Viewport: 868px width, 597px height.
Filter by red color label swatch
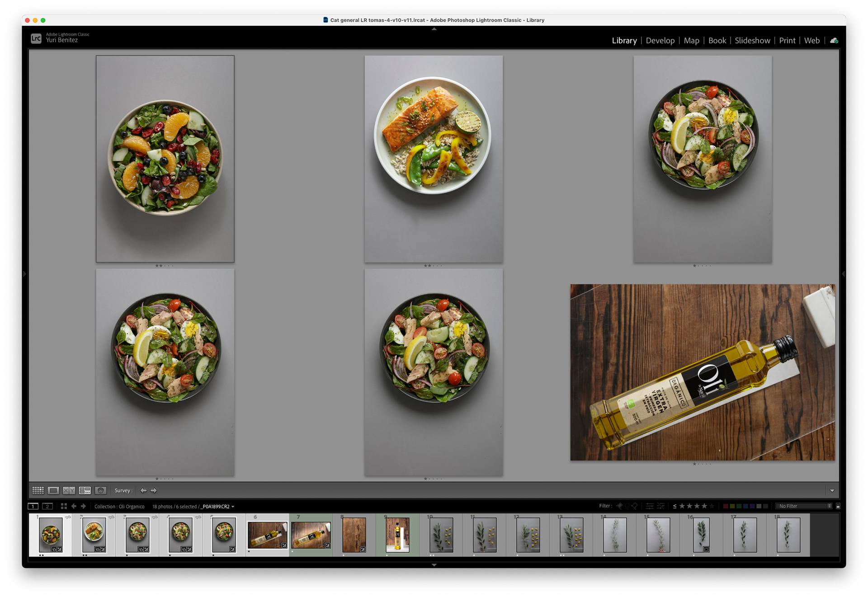tap(726, 506)
